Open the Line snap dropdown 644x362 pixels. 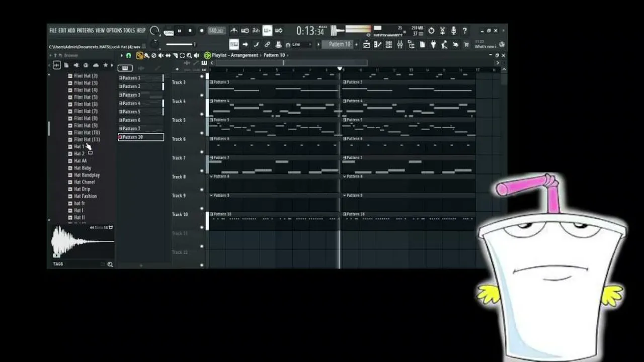(x=299, y=44)
